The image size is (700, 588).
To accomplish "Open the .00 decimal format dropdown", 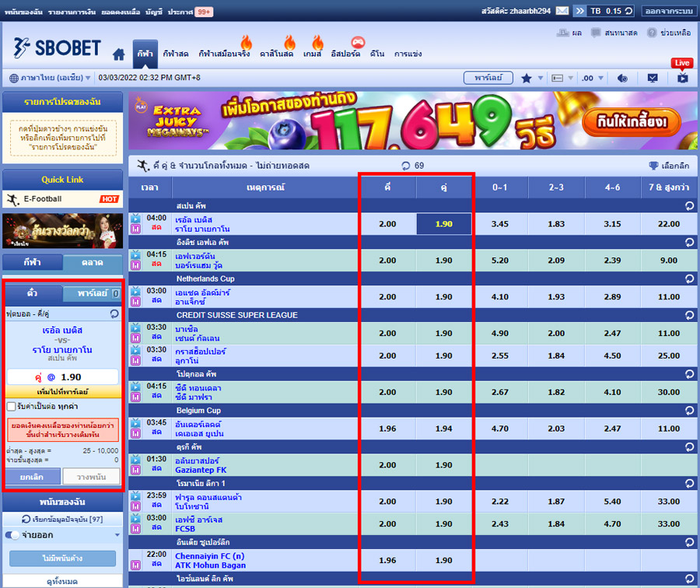I will coord(593,78).
